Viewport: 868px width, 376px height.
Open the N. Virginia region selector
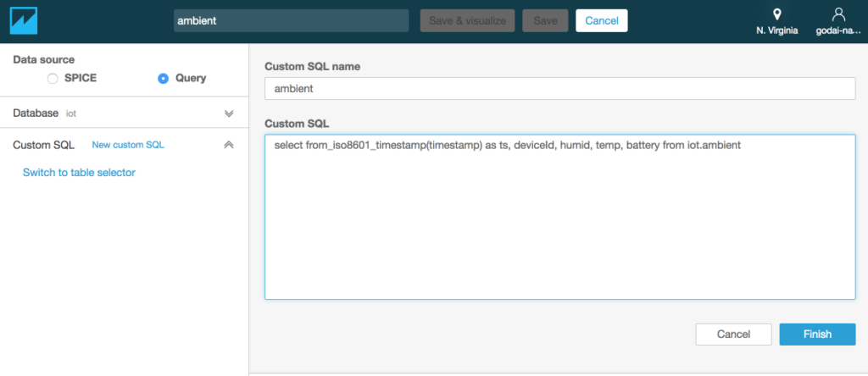[x=776, y=21]
